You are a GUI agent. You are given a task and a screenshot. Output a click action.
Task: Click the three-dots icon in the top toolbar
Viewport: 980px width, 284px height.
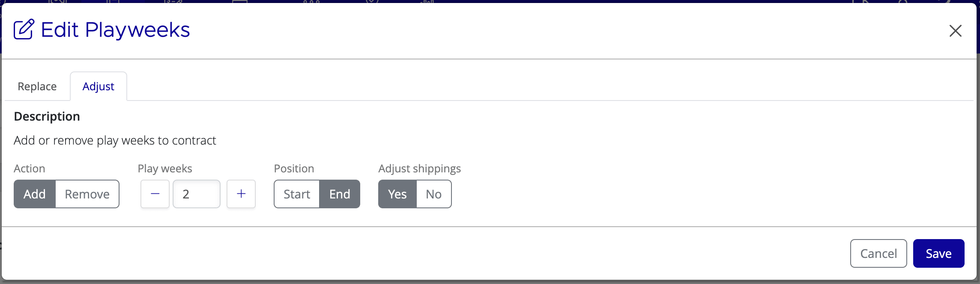click(312, 2)
